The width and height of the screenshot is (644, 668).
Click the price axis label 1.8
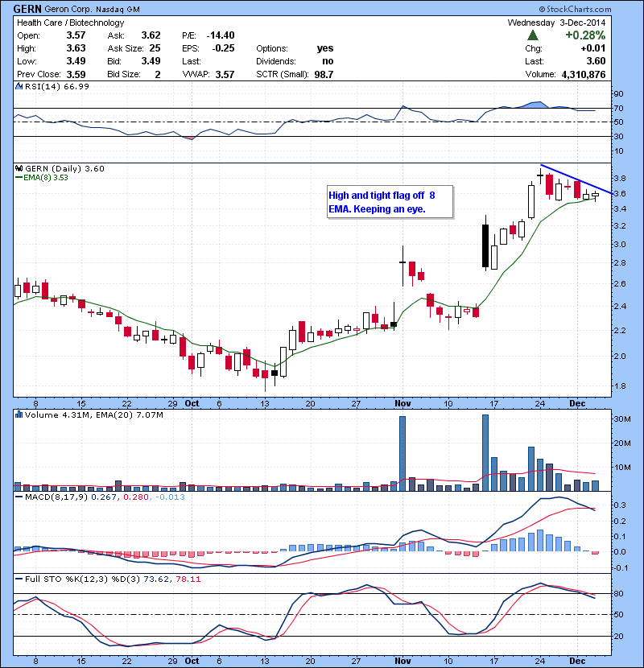(620, 386)
